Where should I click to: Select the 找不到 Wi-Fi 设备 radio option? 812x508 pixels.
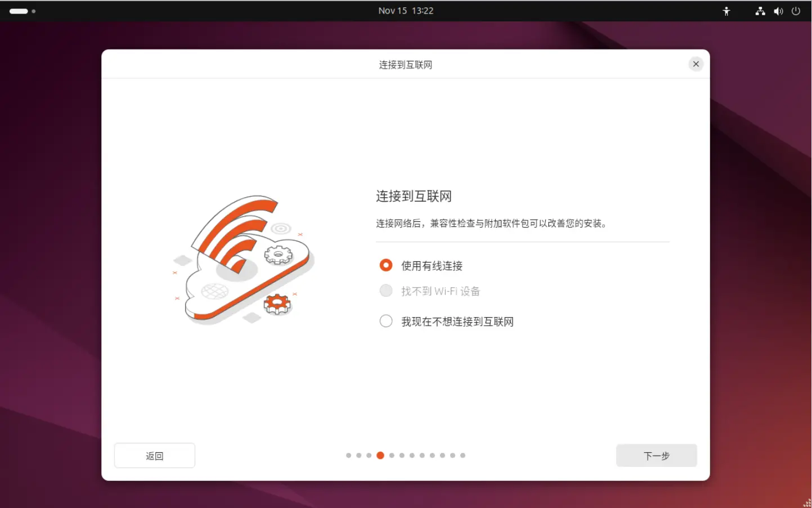point(386,291)
